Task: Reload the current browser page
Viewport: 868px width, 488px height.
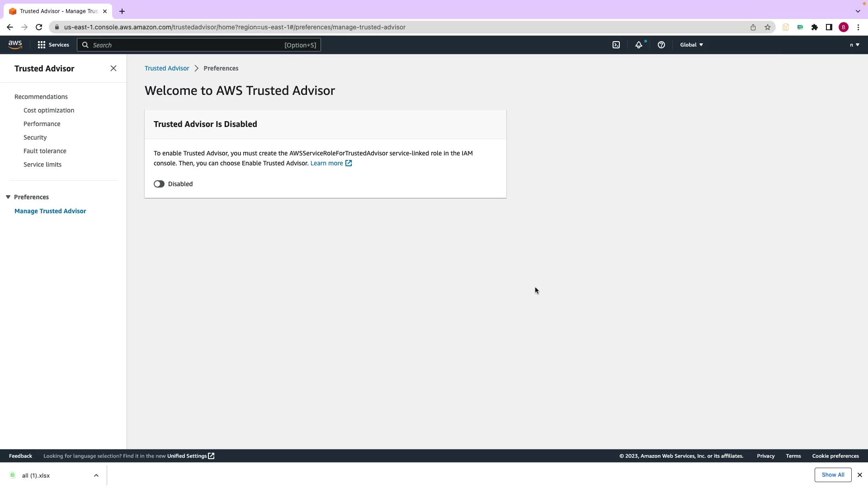Action: pos(39,27)
